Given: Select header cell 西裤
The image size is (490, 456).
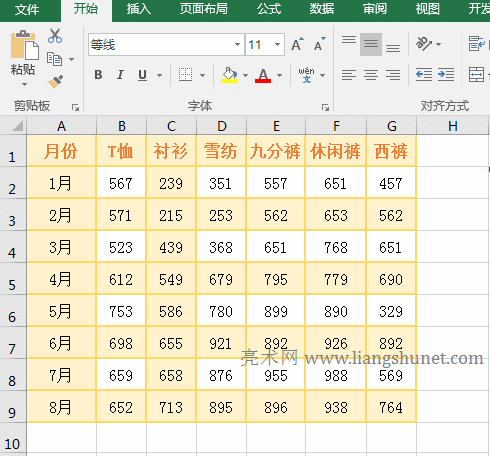Looking at the screenshot, I should (x=391, y=151).
